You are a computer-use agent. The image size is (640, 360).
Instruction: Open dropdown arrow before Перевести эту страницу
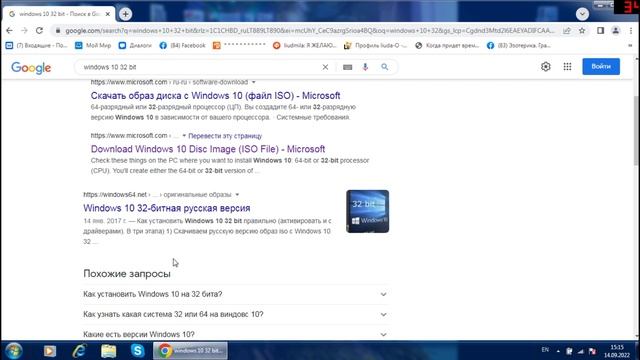[184, 136]
